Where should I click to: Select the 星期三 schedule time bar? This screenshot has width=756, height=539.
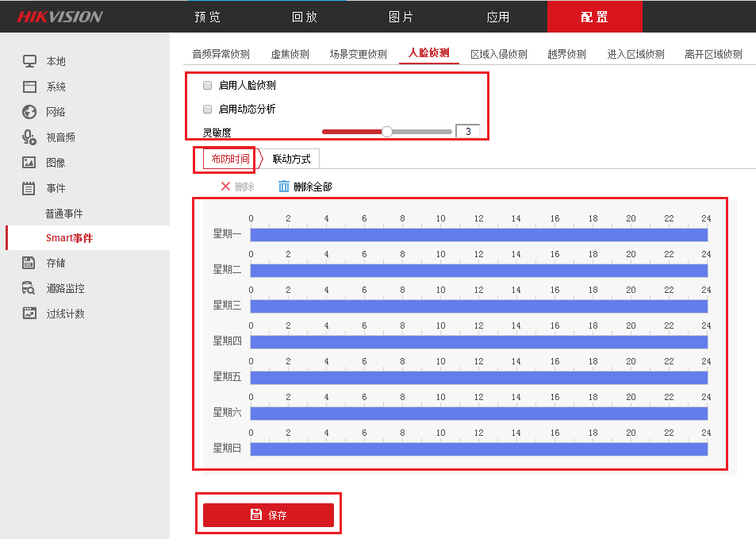click(478, 306)
